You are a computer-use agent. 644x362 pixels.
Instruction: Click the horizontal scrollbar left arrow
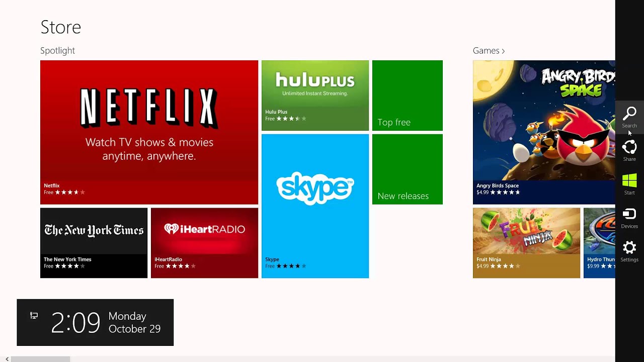click(7, 359)
